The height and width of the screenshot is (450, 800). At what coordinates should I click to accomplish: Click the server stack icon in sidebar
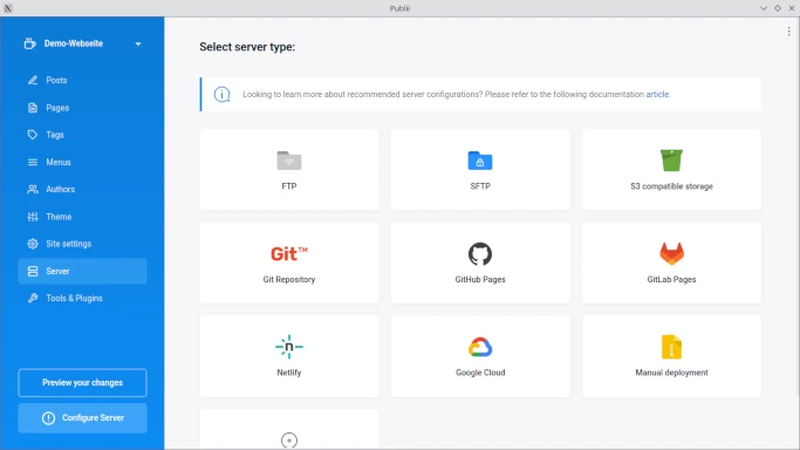[x=33, y=271]
